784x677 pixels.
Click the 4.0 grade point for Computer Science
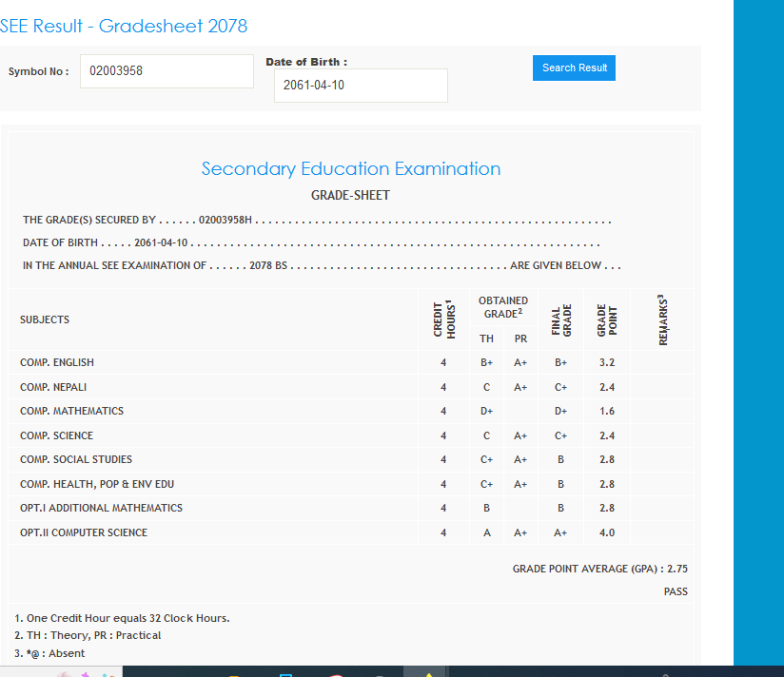(x=607, y=532)
